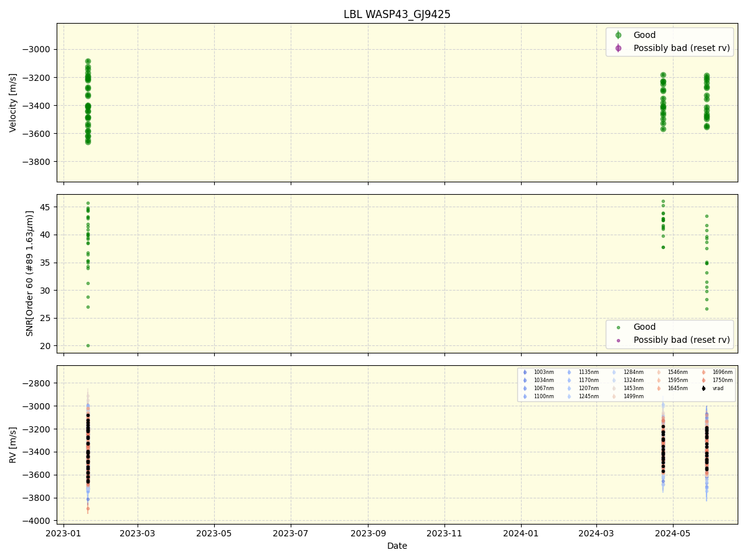Click the 20 tick on SNR axis
747x560 pixels.
(47, 346)
